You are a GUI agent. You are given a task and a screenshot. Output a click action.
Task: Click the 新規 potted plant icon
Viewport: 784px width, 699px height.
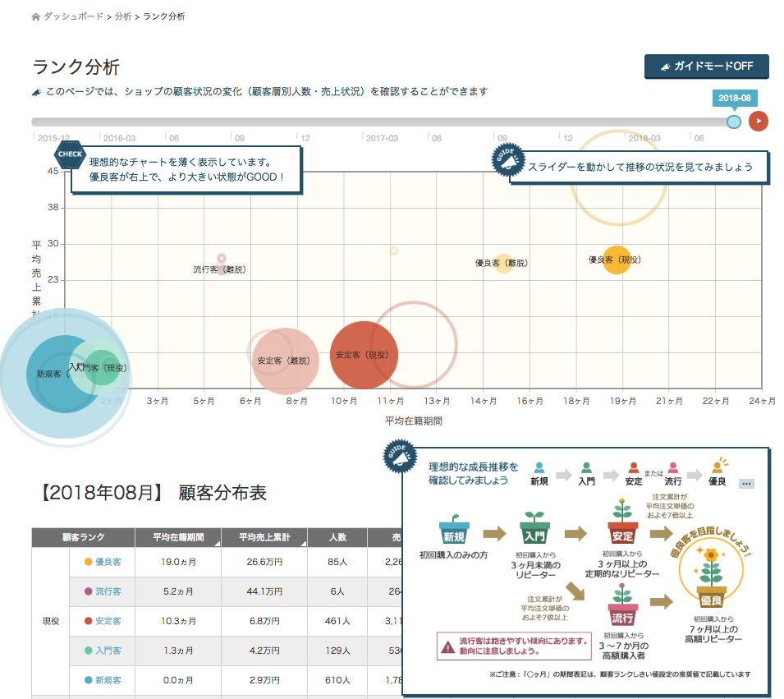click(454, 532)
